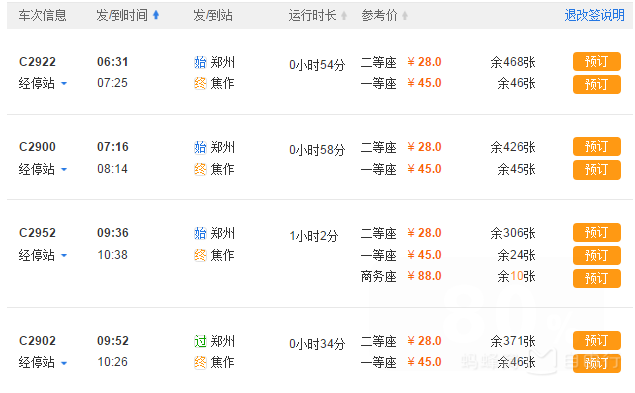This screenshot has height=393, width=635.
Task: Book C2952 first-class seat
Action: (597, 255)
